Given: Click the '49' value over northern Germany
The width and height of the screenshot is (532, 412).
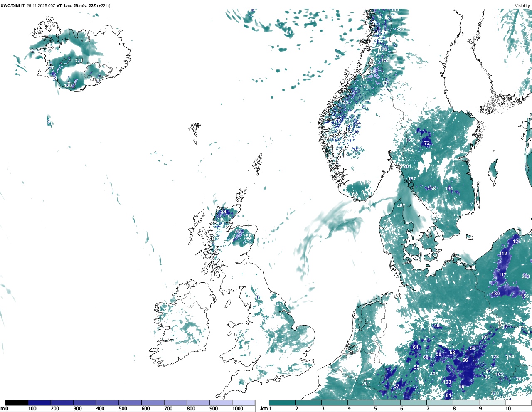Looking at the screenshot, I should pos(437,326).
